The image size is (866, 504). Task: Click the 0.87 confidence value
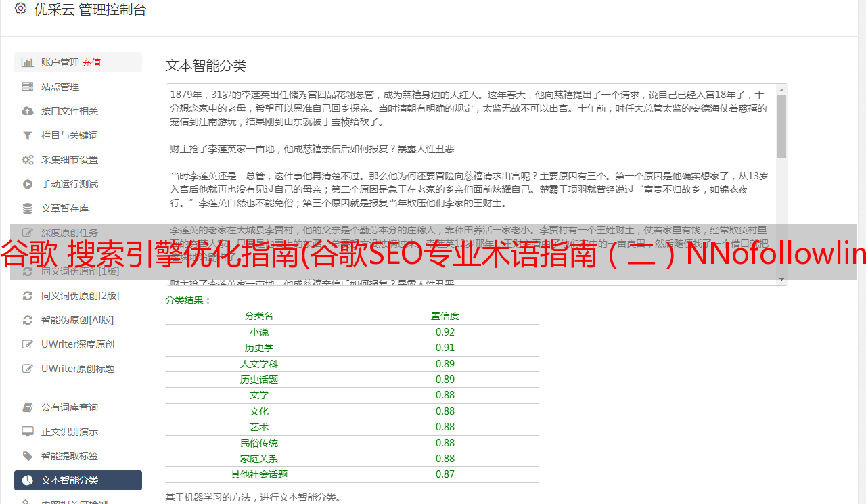pos(445,474)
